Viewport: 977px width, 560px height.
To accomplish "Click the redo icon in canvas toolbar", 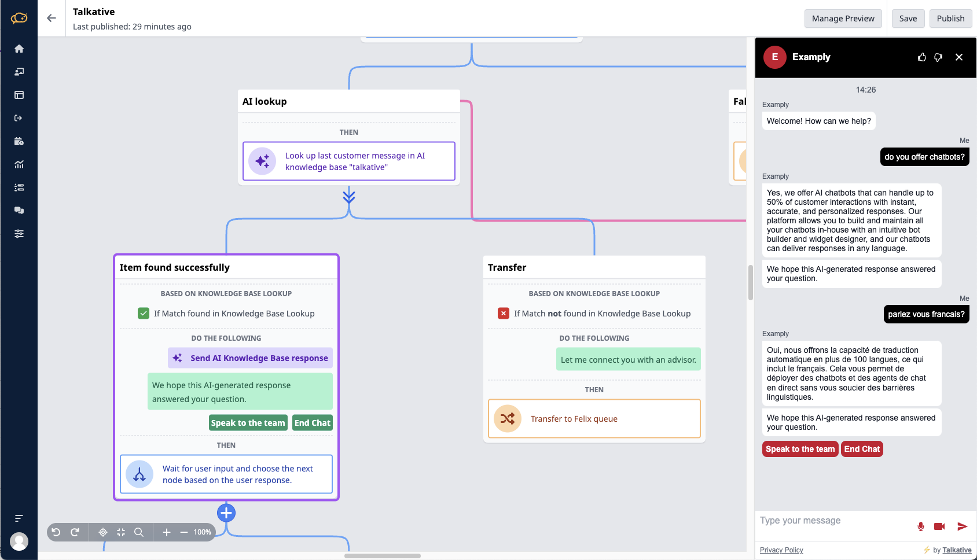I will click(75, 532).
